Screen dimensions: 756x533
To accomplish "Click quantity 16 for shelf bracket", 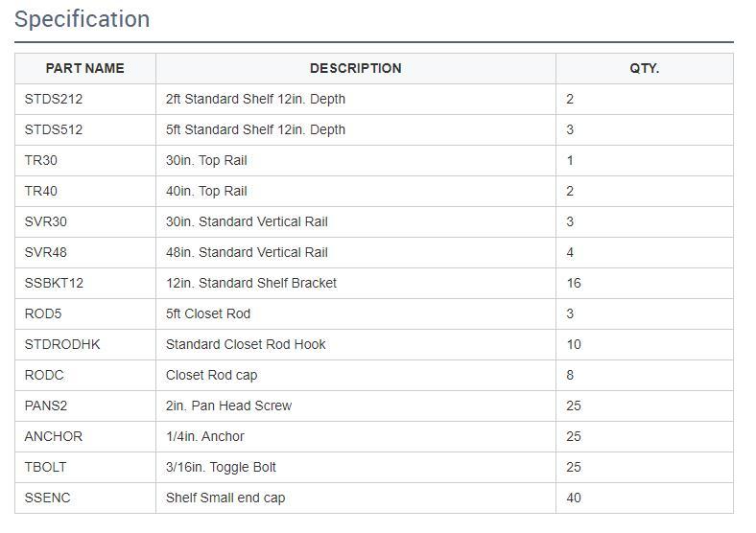I will coord(574,283).
